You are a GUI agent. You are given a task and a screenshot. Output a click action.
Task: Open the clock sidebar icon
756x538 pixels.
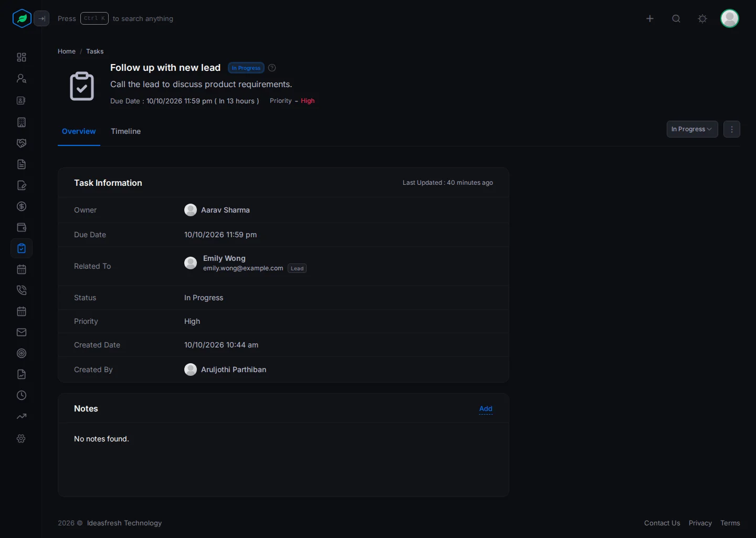tap(22, 395)
